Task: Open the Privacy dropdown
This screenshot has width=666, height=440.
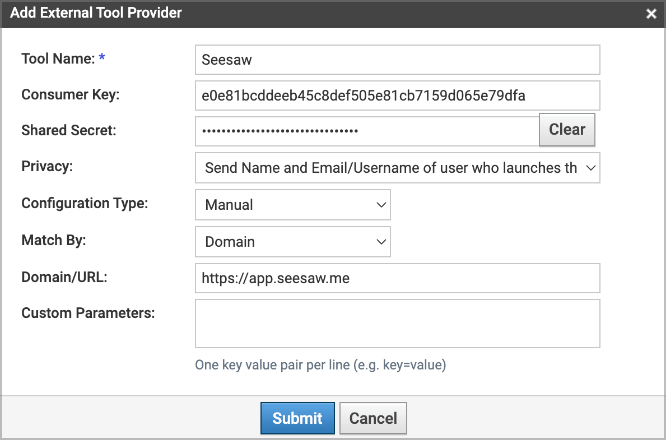Action: point(397,168)
